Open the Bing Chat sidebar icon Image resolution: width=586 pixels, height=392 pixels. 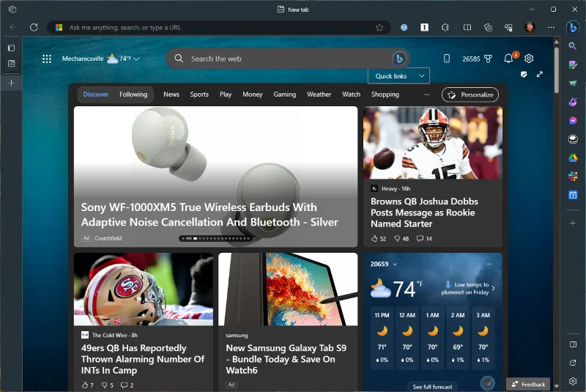[573, 27]
